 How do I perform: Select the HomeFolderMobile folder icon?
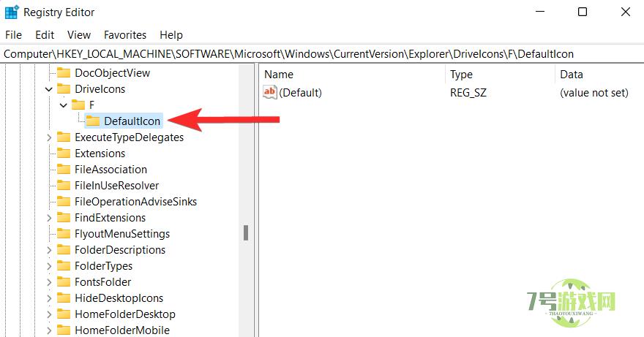(x=64, y=330)
